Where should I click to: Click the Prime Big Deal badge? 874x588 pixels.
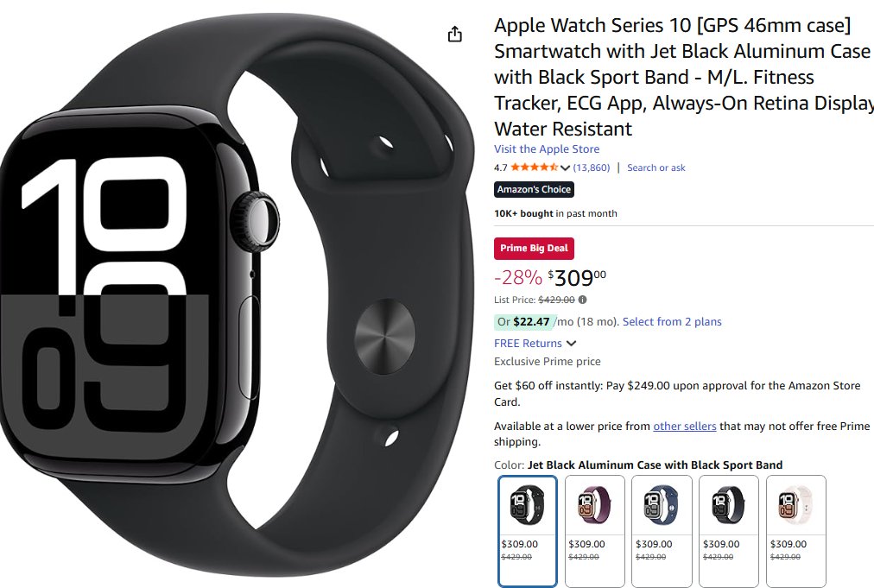pos(534,249)
